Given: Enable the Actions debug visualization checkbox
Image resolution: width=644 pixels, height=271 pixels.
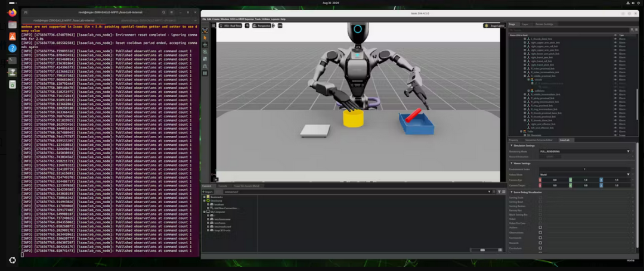Looking at the screenshot, I should click(540, 227).
